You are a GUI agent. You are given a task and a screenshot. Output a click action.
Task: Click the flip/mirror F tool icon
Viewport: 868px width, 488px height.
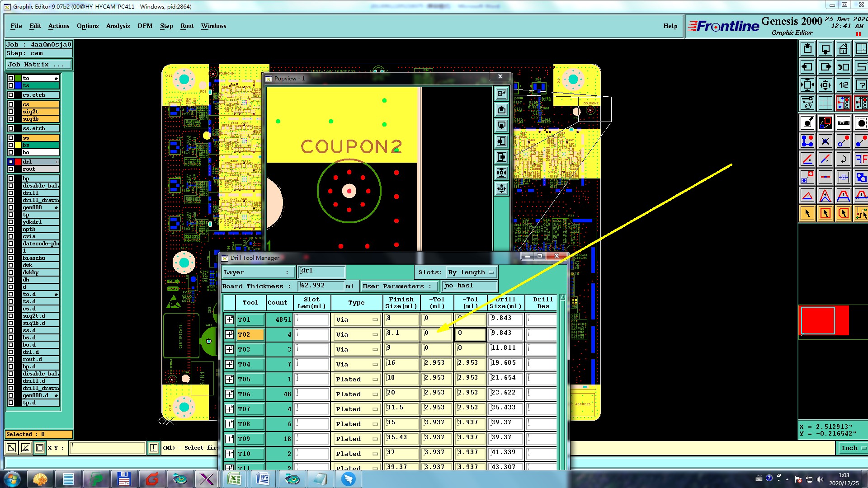861,159
